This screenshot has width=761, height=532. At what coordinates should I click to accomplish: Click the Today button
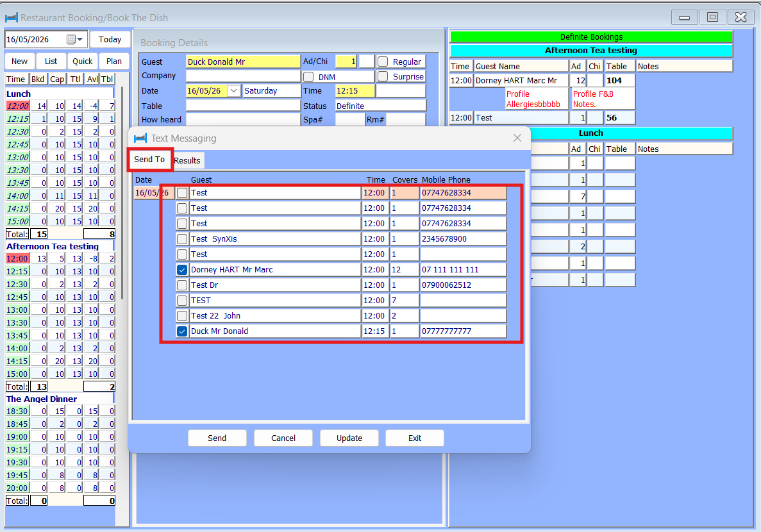point(110,39)
